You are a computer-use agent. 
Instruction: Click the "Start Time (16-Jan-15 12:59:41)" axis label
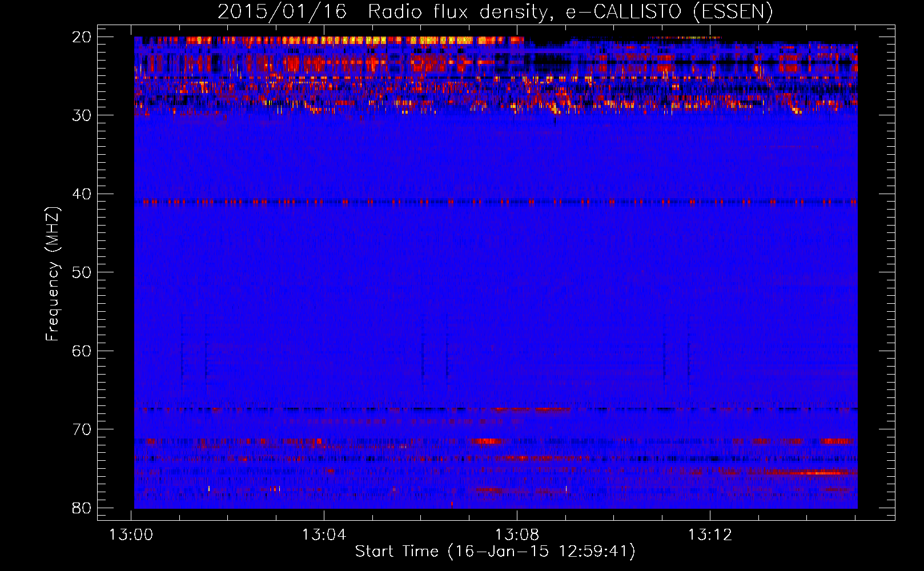(x=495, y=552)
